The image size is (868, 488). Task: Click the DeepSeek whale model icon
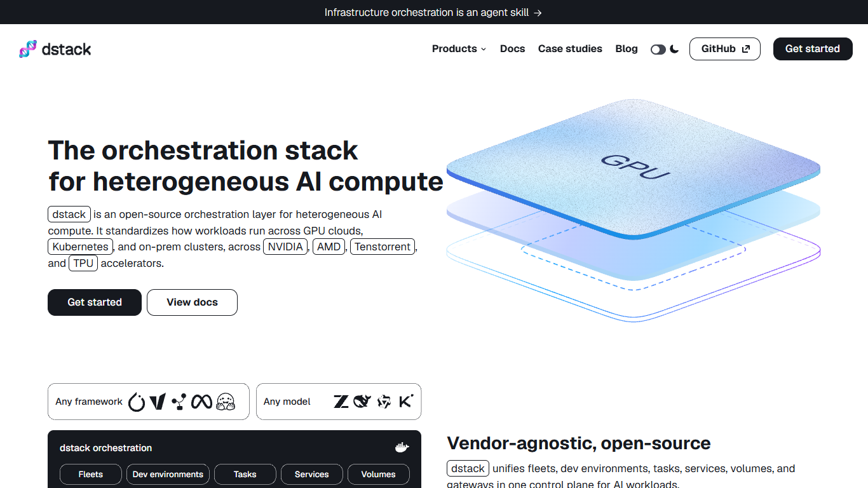362,402
